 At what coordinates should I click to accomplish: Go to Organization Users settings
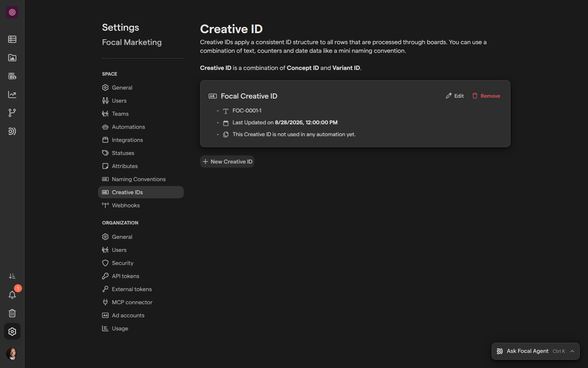pos(141,250)
